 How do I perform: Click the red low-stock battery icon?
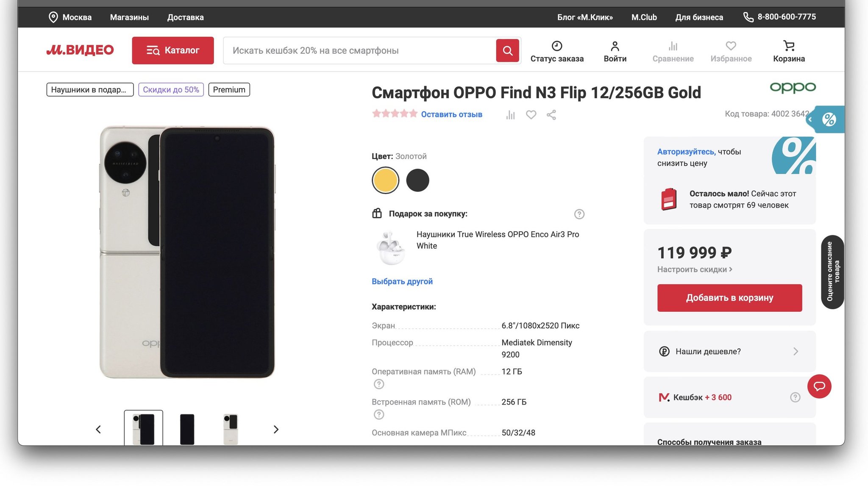pyautogui.click(x=669, y=199)
